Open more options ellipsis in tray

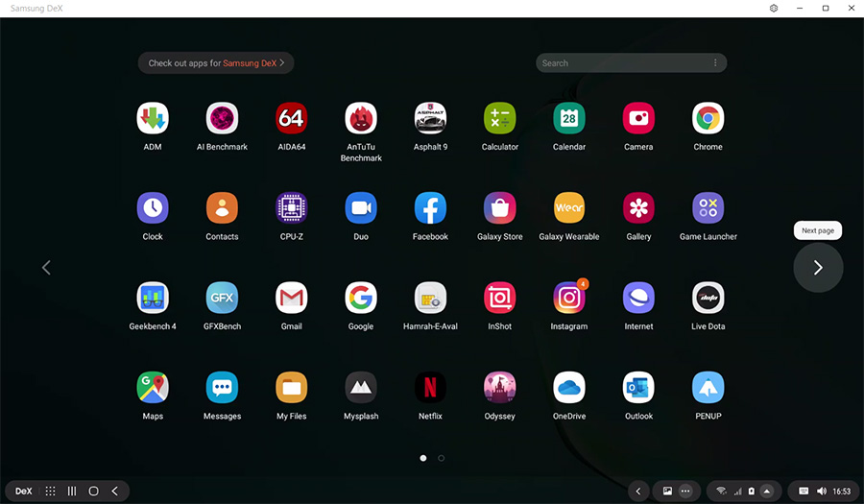click(x=685, y=491)
